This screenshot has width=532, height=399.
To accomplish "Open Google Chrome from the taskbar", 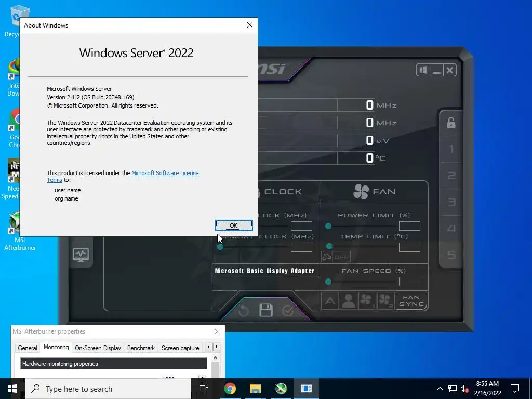I will tap(230, 389).
